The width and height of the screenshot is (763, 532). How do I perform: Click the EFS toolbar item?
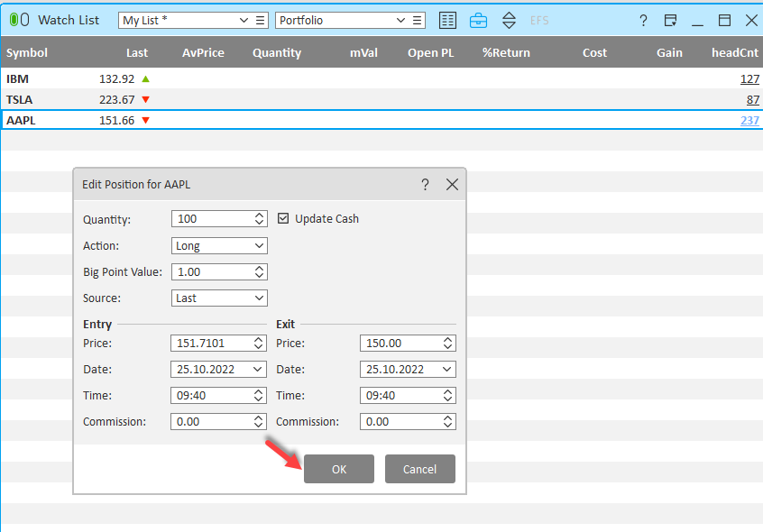[x=539, y=21]
